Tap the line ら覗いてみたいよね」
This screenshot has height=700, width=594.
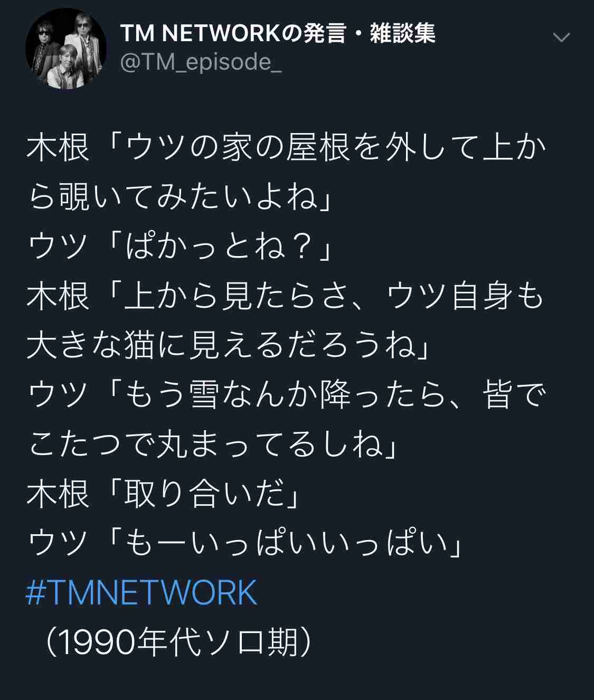(x=179, y=197)
